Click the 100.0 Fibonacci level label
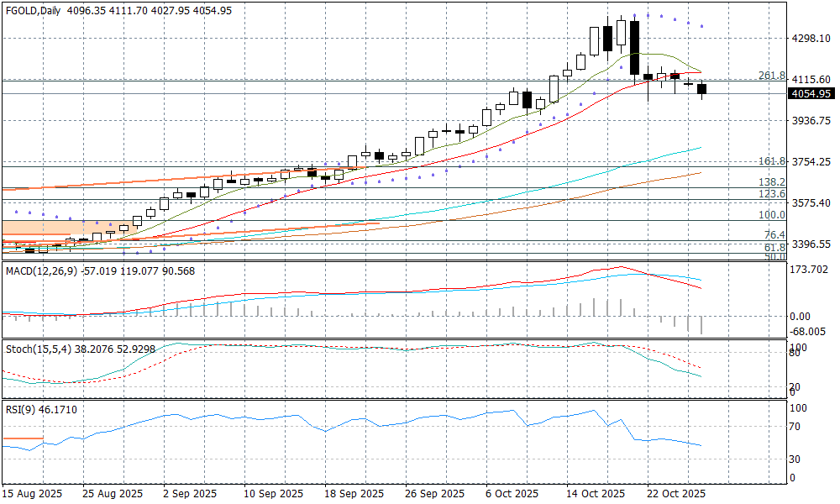The height and width of the screenshot is (504, 840). 771,215
